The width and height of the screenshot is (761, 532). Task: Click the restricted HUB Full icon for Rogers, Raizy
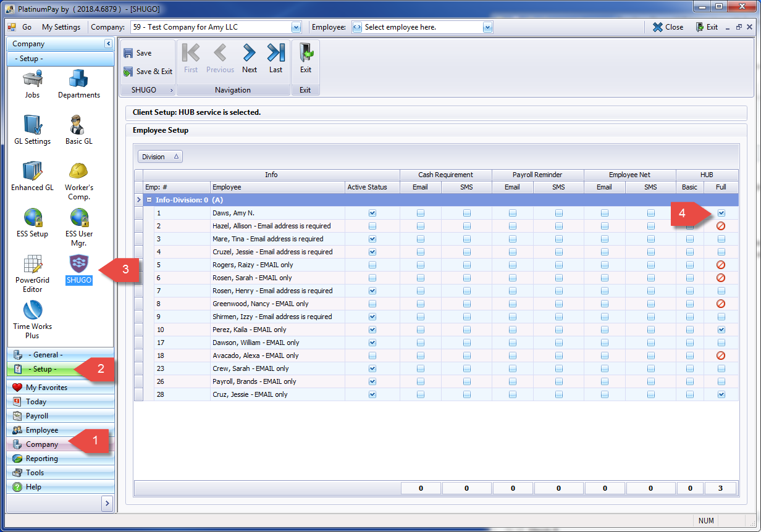pyautogui.click(x=721, y=265)
